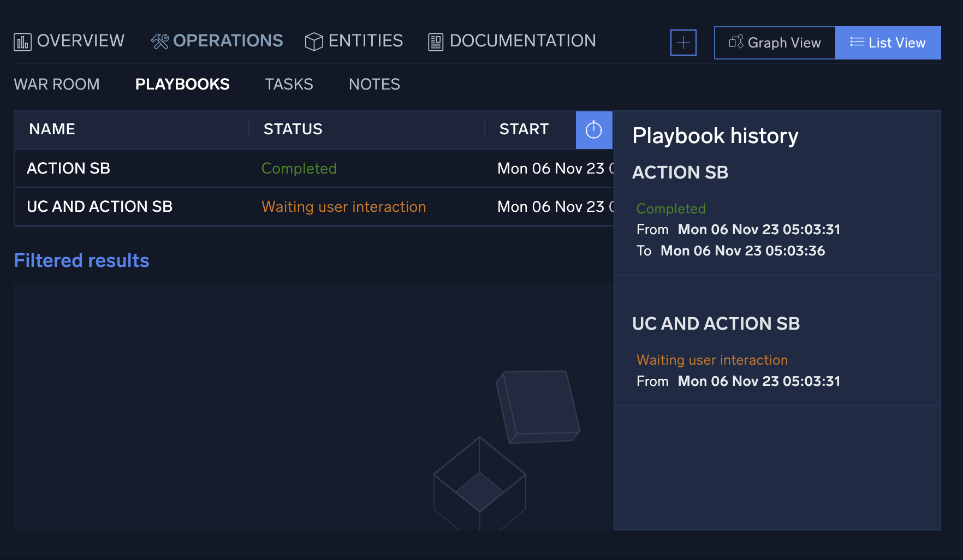Image resolution: width=963 pixels, height=560 pixels.
Task: Click the Documentation page icon
Action: (x=435, y=40)
